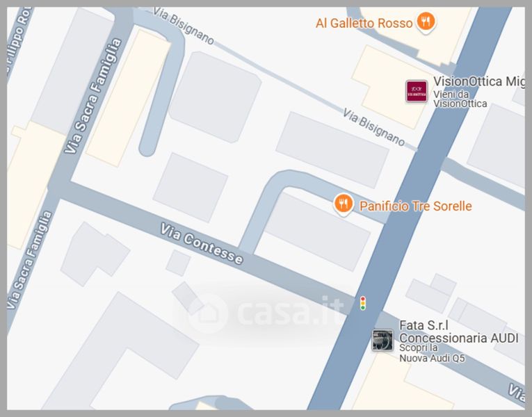Click the VisionOttica maroon logo icon
The image size is (532, 417).
coord(417,91)
